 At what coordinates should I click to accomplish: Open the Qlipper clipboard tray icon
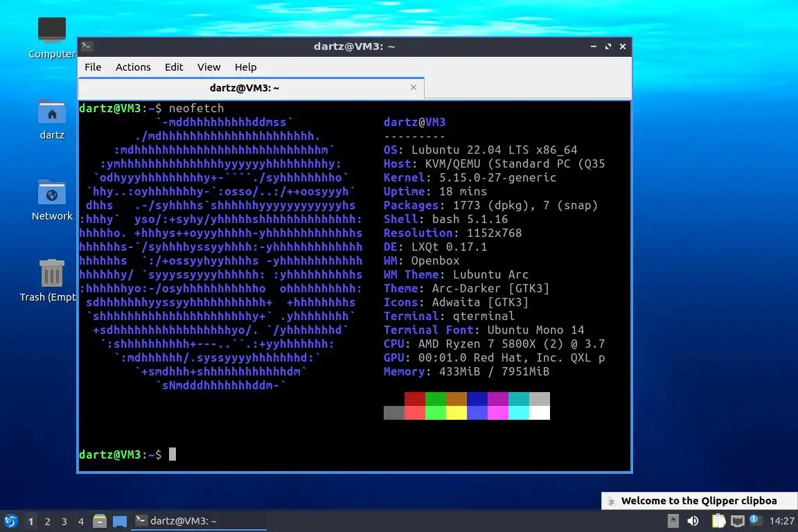(x=718, y=521)
